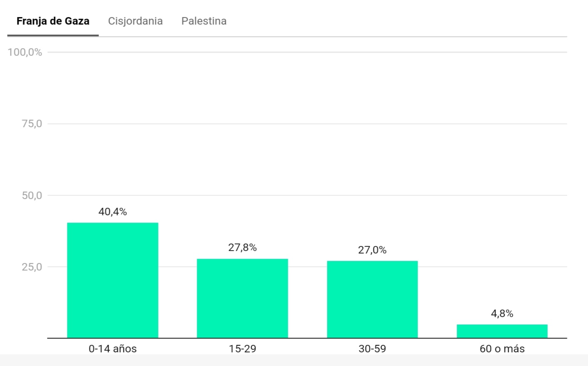Screen dimensions: 588x366
Task: Click the 25,0 y-axis tick label
Action: [x=32, y=267]
